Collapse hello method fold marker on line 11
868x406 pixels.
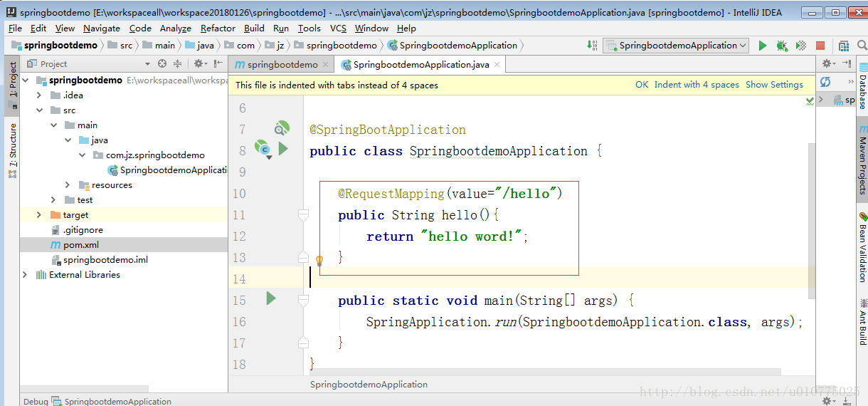click(304, 214)
